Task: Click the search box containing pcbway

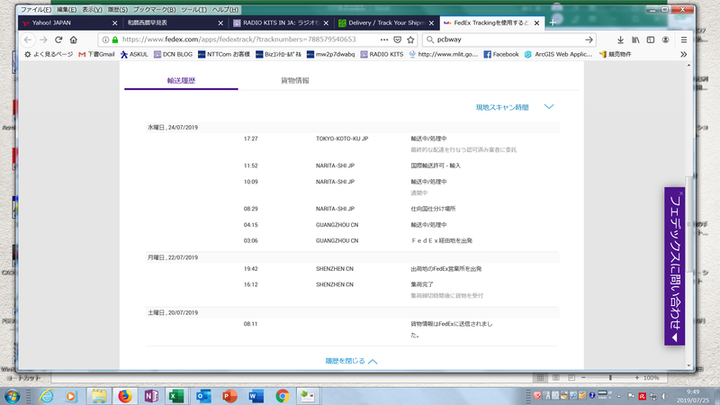Action: pos(510,39)
